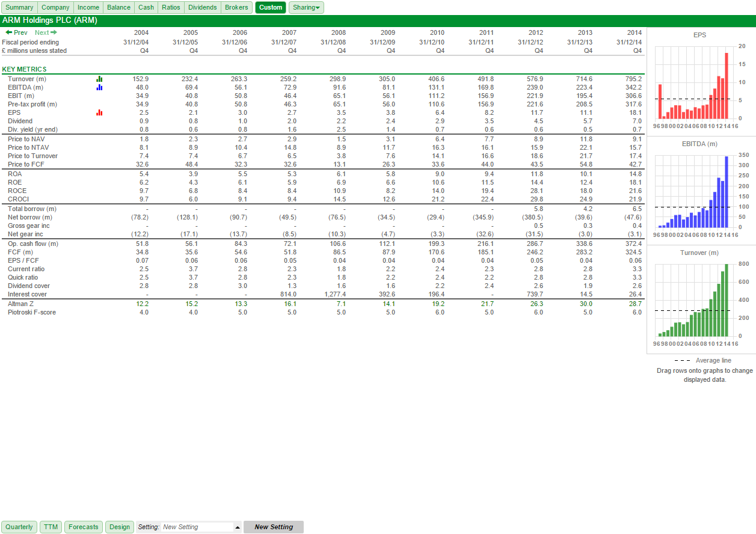This screenshot has width=756, height=534.
Task: Click the Turnover value 795.2
Action: [x=633, y=79]
